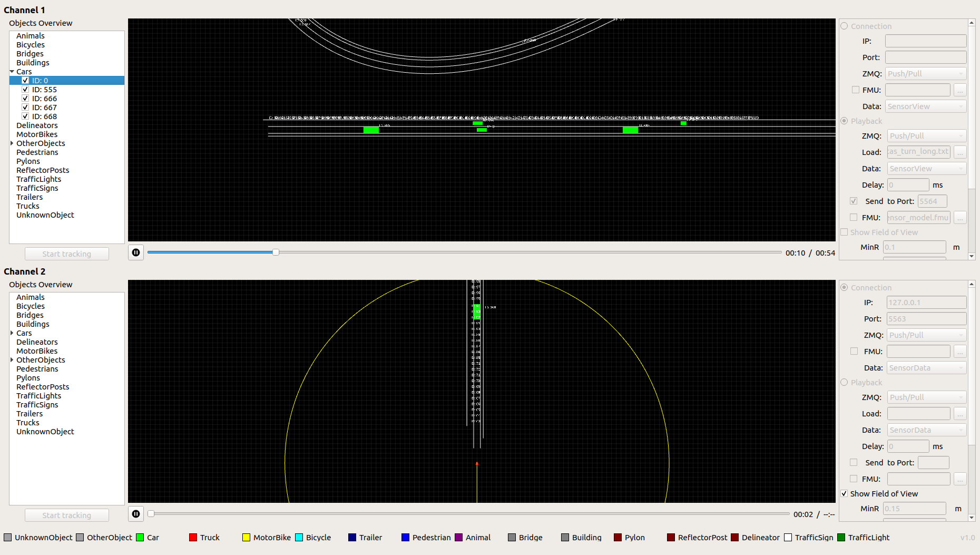Click the dark green TrafficLight legend swatch
This screenshot has width=980, height=555.
[x=841, y=538]
